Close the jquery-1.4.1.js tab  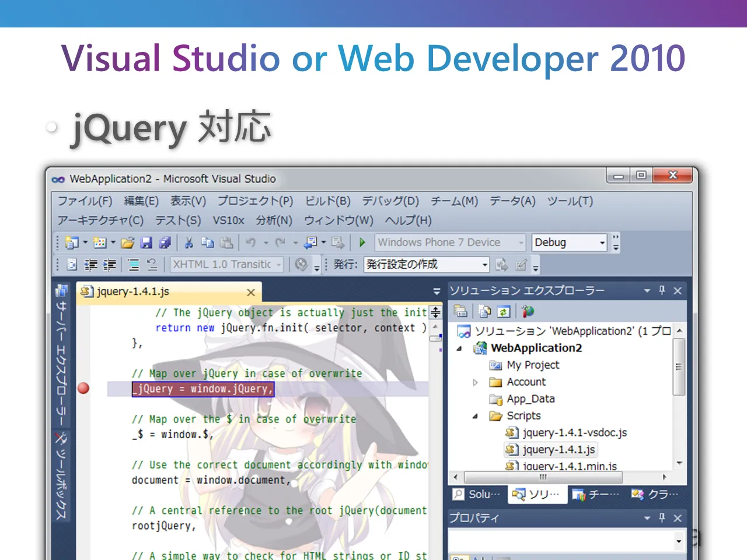[251, 292]
